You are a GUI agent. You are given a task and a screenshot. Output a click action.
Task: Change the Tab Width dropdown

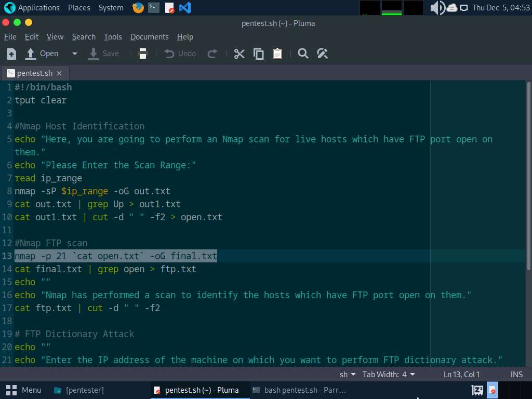(x=389, y=375)
